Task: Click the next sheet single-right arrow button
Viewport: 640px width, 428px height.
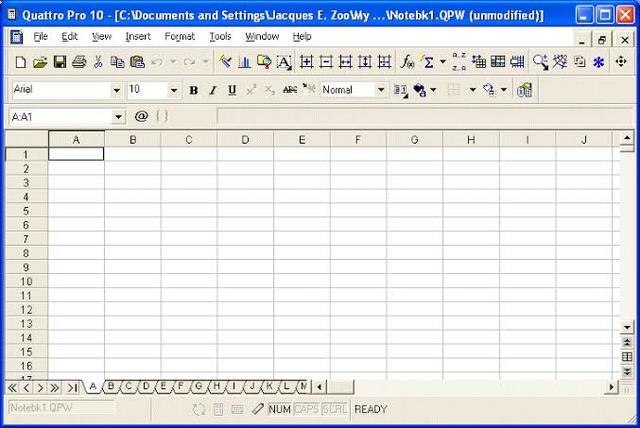Action: pos(40,388)
